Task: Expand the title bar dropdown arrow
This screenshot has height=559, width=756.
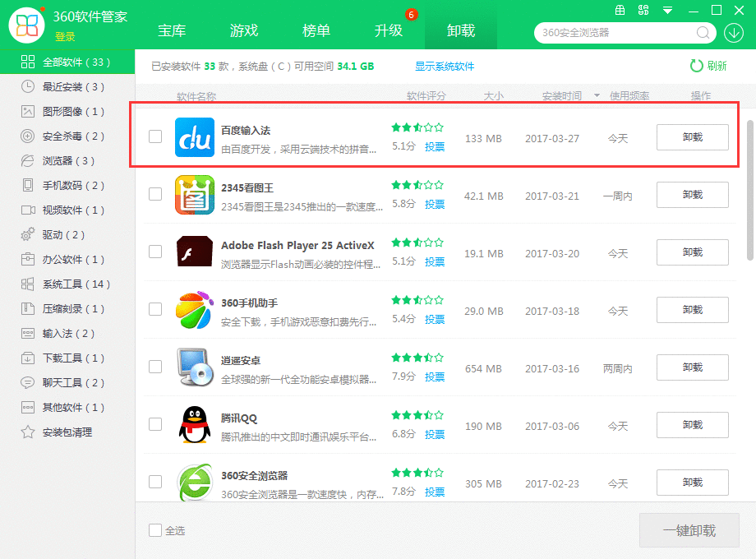Action: click(667, 10)
